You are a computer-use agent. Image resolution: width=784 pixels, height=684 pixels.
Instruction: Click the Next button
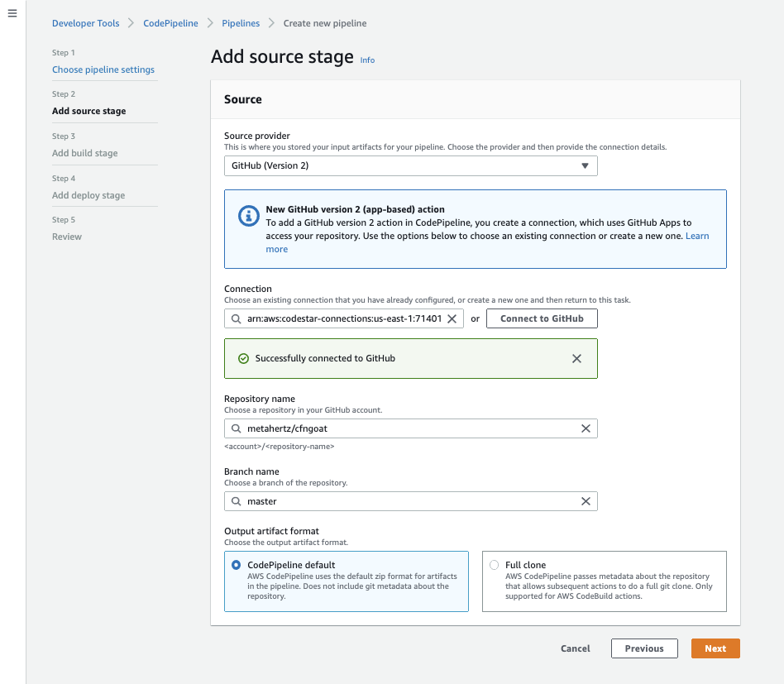[715, 648]
